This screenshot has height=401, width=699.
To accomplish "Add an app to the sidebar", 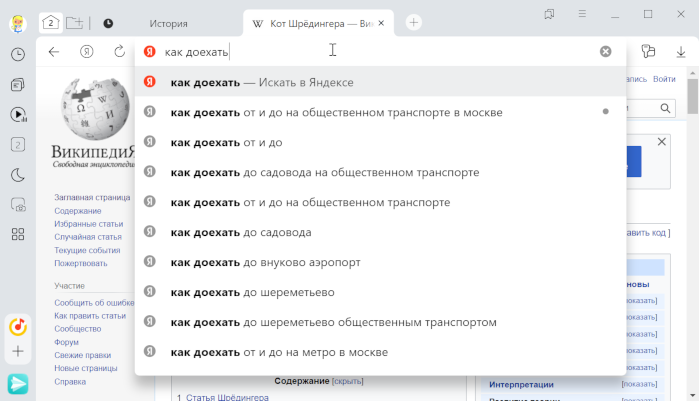I will (x=18, y=351).
